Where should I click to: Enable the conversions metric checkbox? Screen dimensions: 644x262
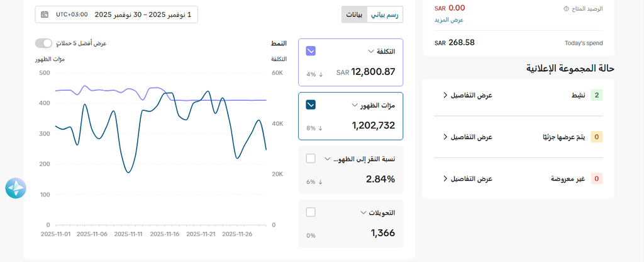tap(311, 212)
